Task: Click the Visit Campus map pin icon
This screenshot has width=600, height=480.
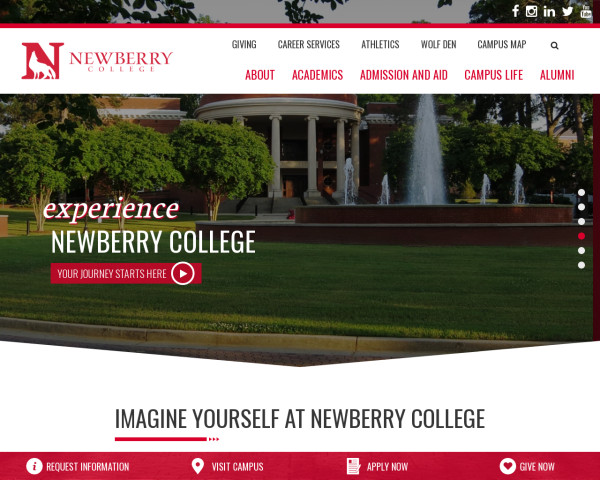Action: [197, 466]
